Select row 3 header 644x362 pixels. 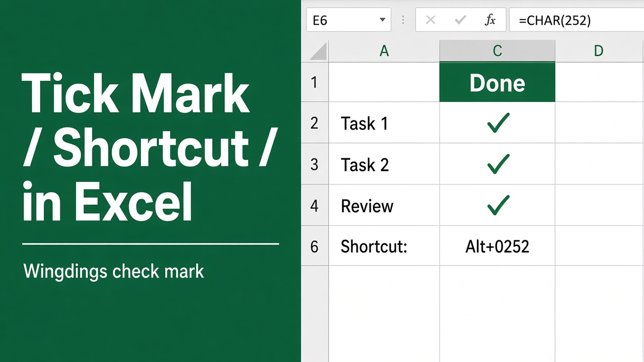coord(315,164)
